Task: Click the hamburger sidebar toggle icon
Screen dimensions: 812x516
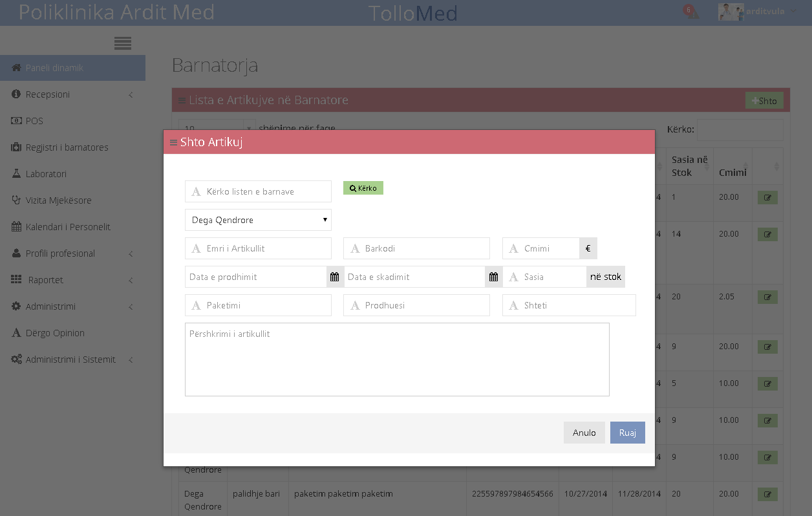Action: pos(123,43)
